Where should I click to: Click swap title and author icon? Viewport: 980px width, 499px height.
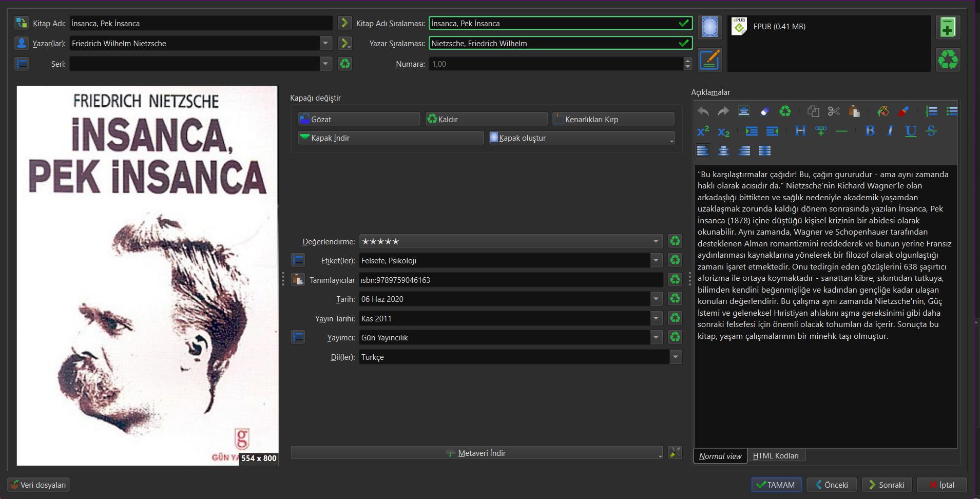pos(21,23)
